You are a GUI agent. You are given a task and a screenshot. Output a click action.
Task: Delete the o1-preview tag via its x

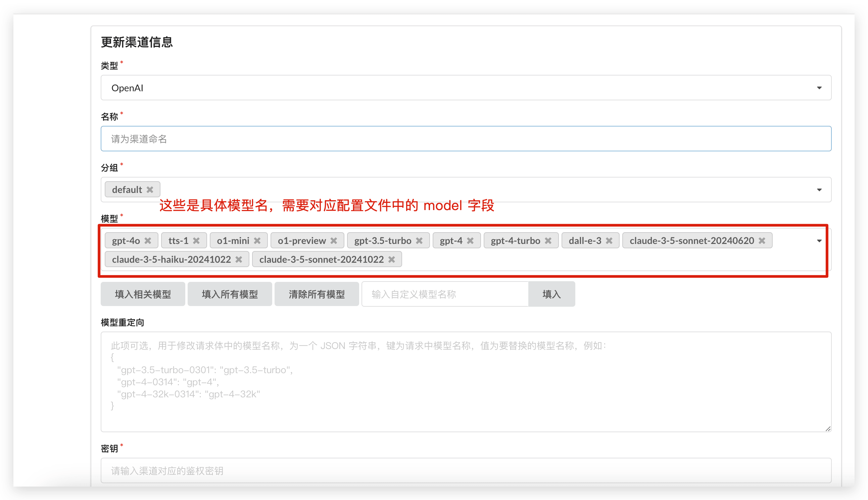(x=334, y=241)
